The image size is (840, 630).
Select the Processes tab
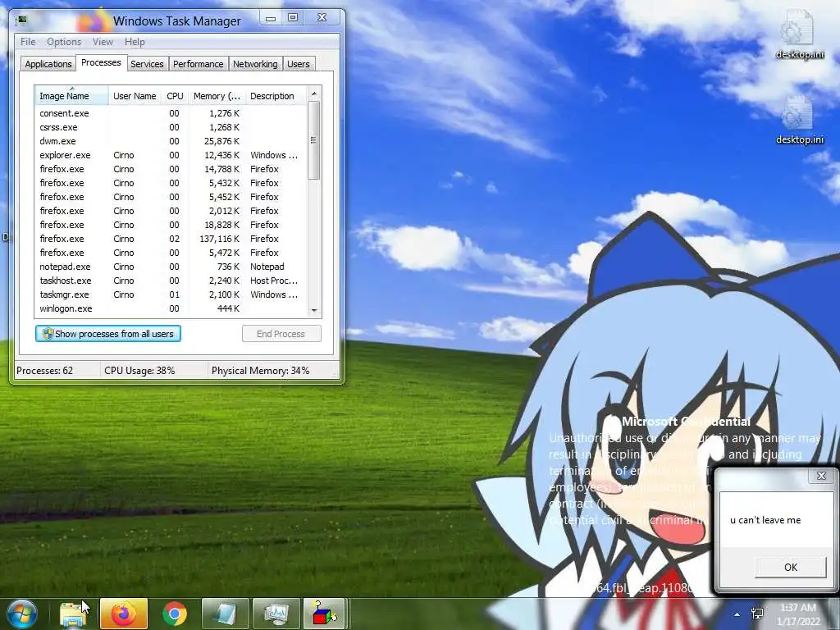coord(101,62)
